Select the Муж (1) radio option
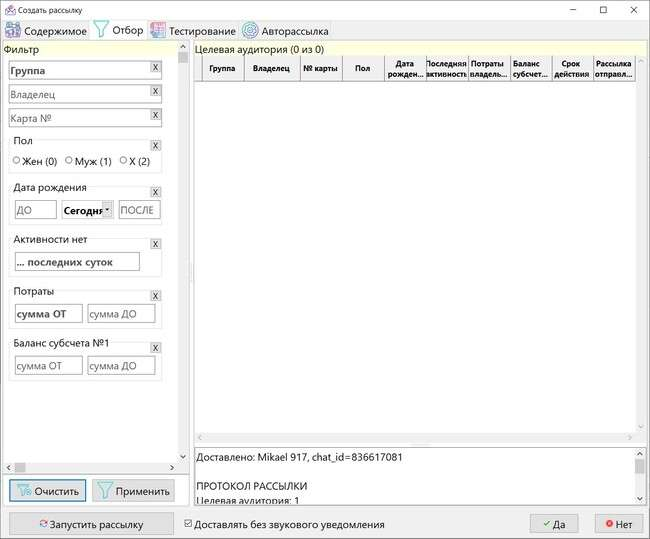This screenshot has height=539, width=650. pos(69,161)
